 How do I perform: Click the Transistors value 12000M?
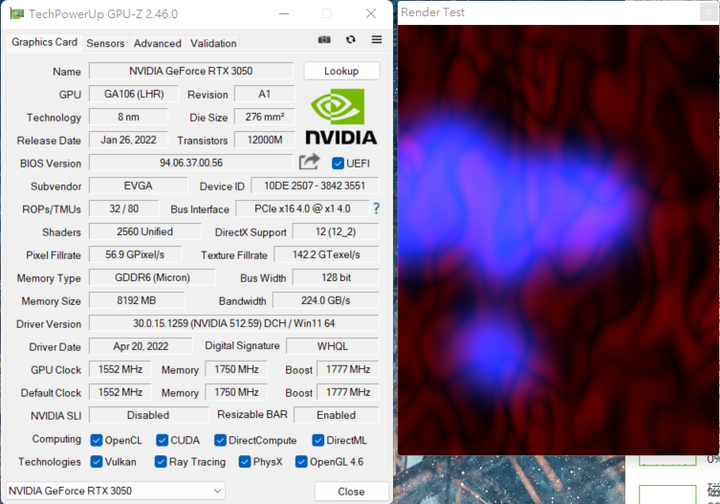pyautogui.click(x=264, y=140)
